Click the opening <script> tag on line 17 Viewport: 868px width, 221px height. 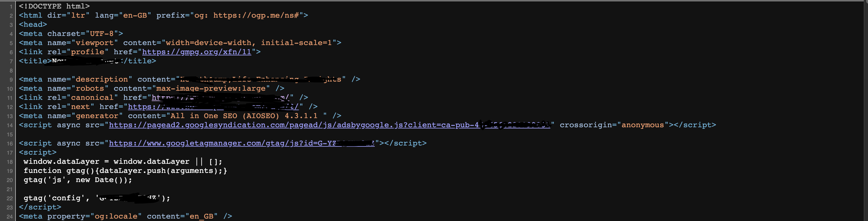click(38, 153)
